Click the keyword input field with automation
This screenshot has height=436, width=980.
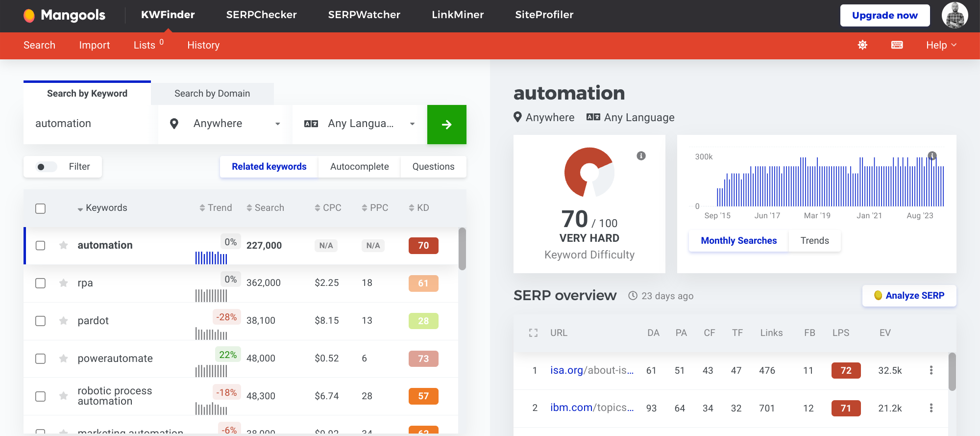click(x=91, y=125)
